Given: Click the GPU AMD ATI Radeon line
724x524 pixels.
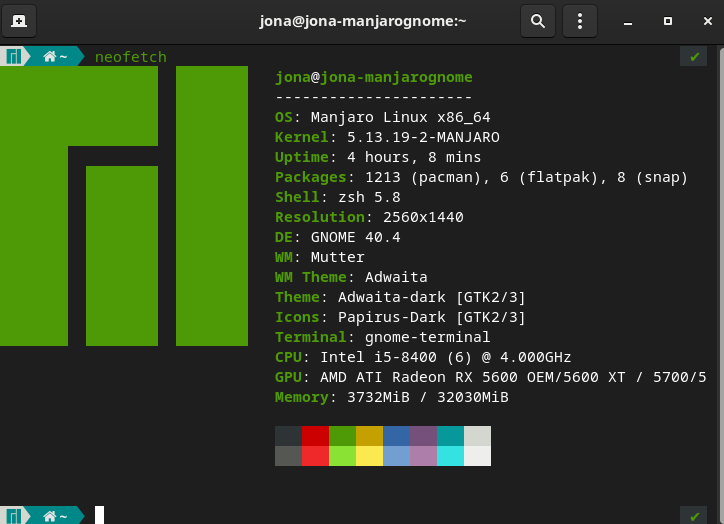Looking at the screenshot, I should (x=490, y=377).
